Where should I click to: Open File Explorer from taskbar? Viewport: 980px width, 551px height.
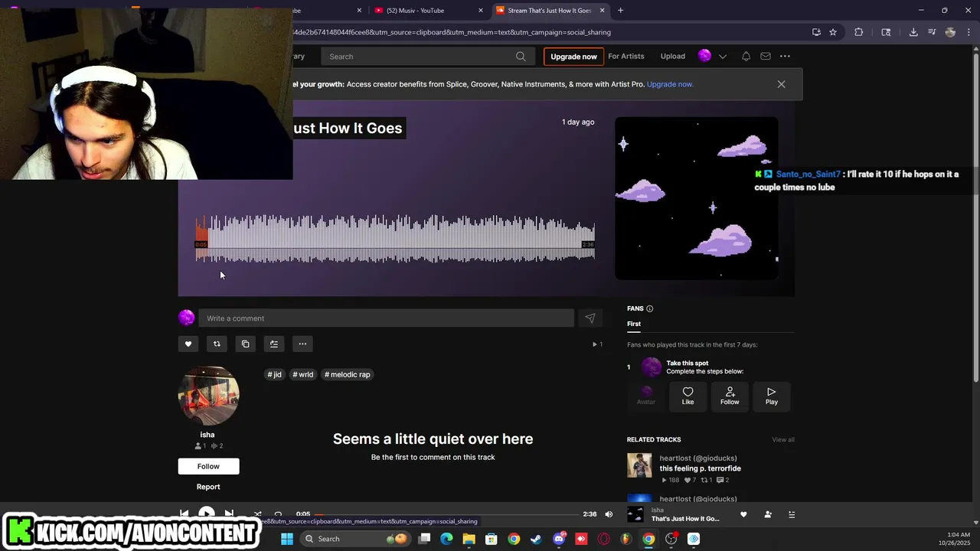point(469,539)
